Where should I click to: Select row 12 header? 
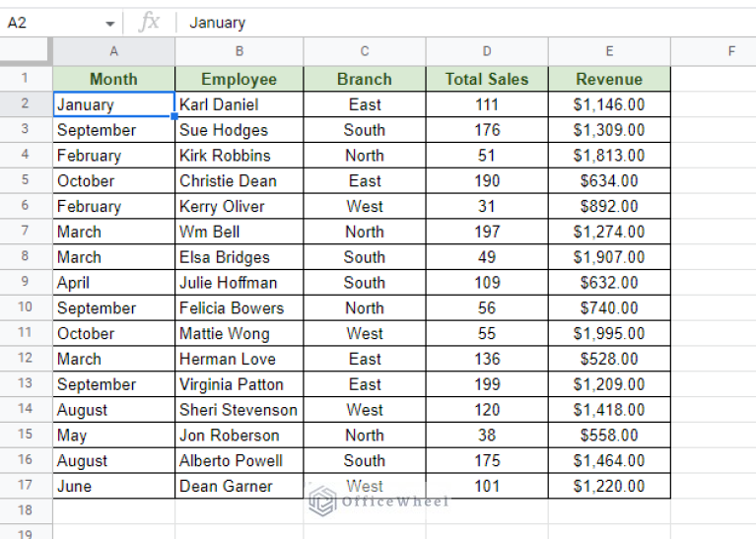coord(26,359)
